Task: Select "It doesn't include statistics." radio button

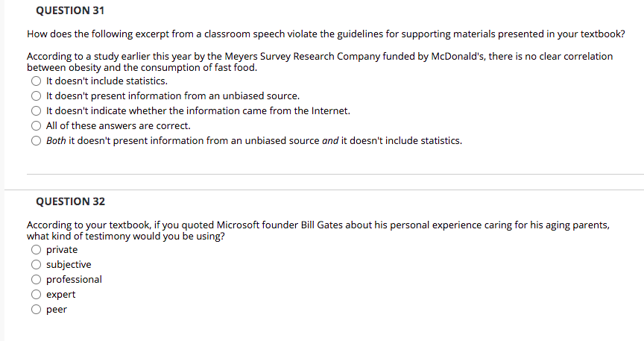Action: click(36, 81)
